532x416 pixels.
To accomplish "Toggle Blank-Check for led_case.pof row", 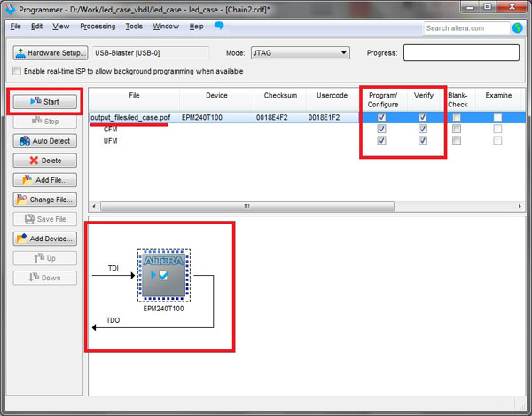I will [457, 117].
